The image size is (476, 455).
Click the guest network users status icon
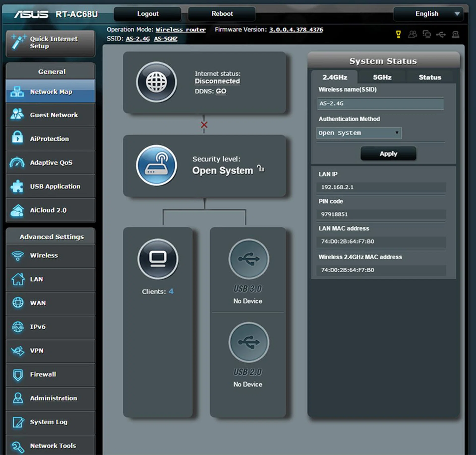coord(412,34)
